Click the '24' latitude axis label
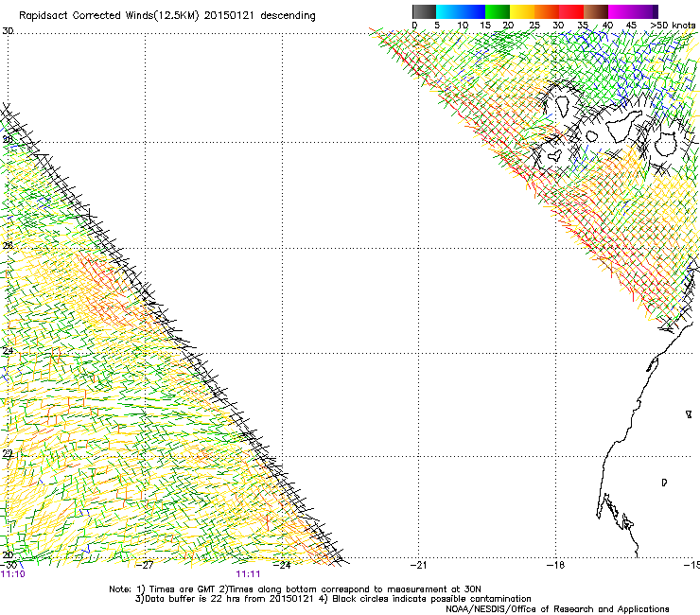Screen dimensions: 700x615 [8, 351]
